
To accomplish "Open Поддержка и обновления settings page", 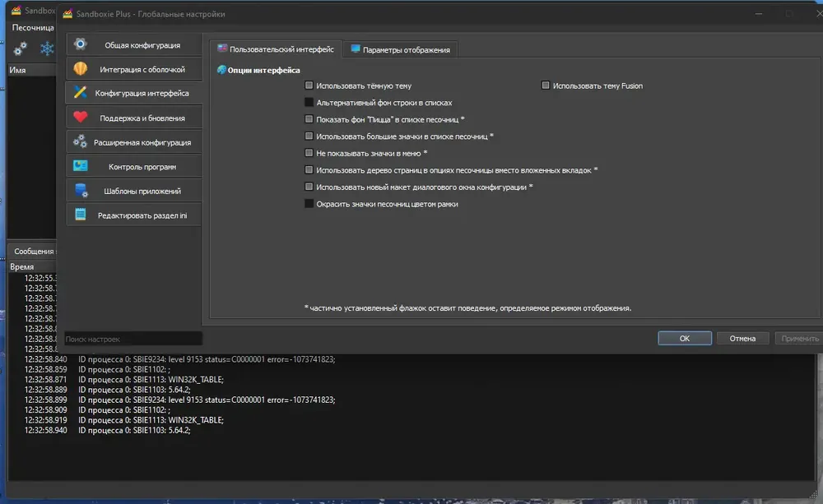I will 134,118.
